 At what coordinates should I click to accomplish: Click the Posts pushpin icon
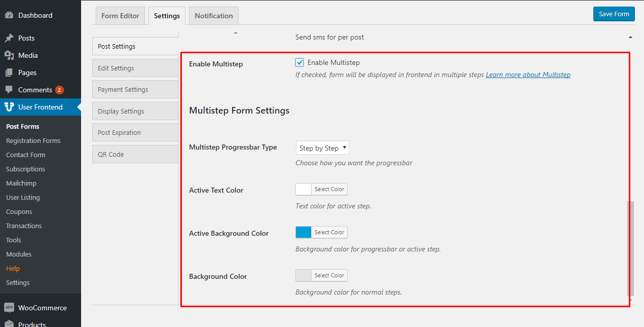click(x=9, y=38)
